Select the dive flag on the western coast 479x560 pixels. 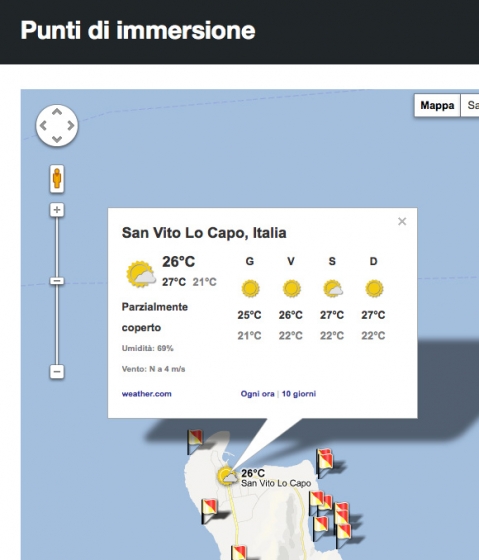click(209, 511)
